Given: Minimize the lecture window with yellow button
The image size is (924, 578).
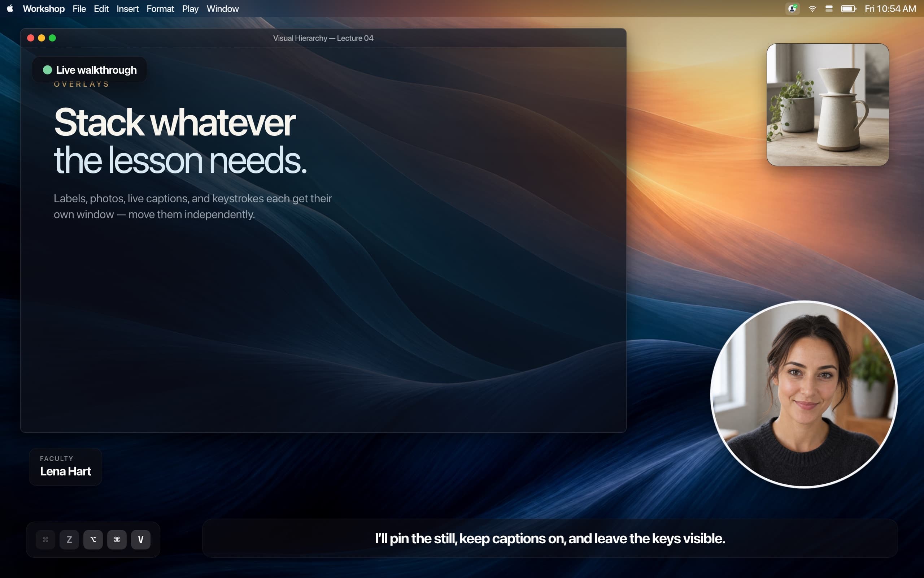Looking at the screenshot, I should (x=42, y=38).
